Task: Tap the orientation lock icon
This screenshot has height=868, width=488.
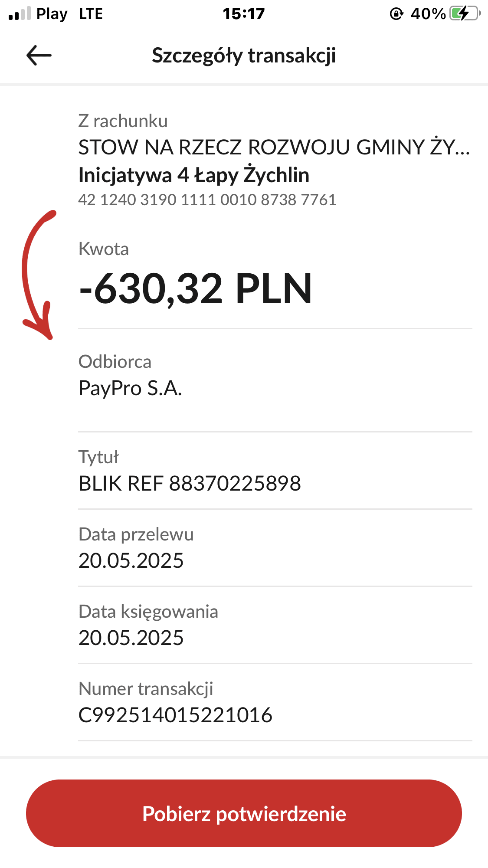Action: pos(396,14)
